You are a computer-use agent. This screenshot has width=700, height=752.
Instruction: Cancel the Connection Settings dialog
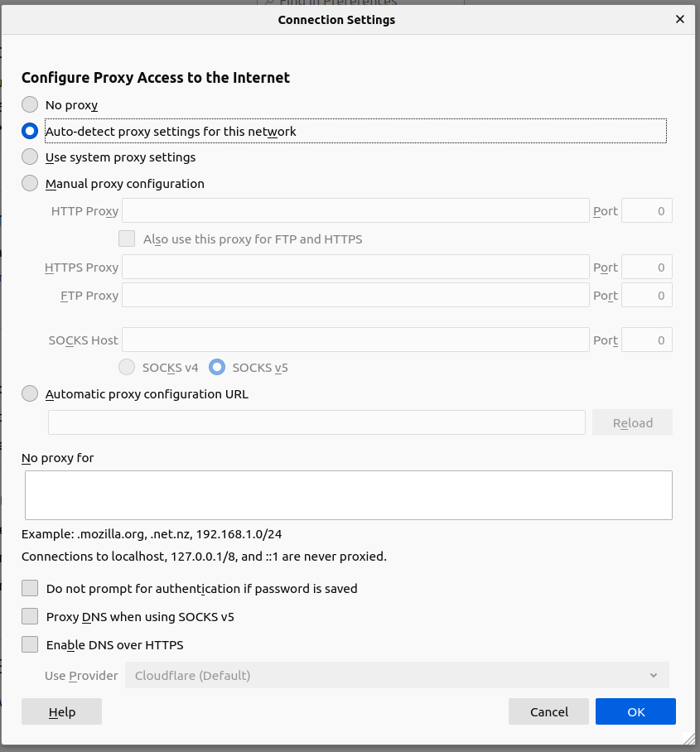pos(548,711)
